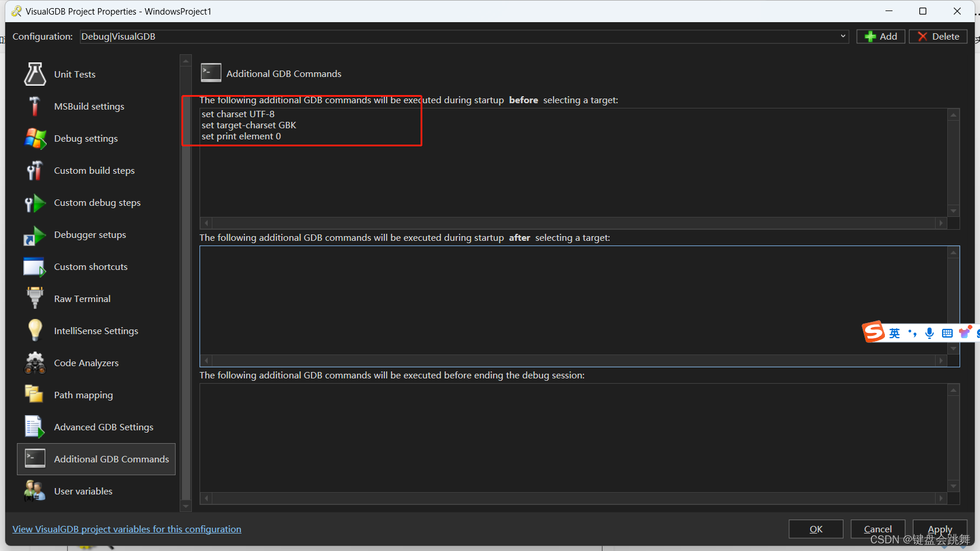Click the Code Analyzers binoculars icon

click(35, 363)
